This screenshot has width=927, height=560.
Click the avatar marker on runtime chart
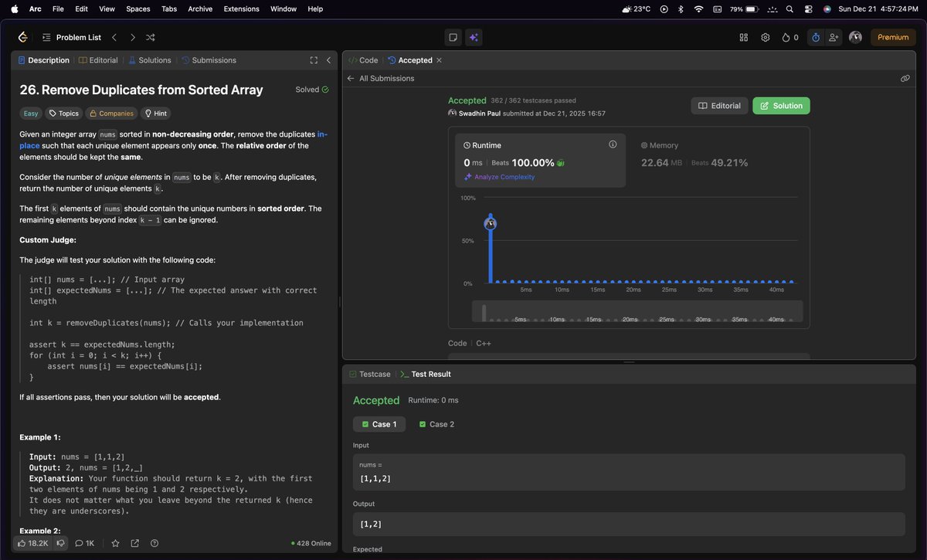tap(490, 223)
